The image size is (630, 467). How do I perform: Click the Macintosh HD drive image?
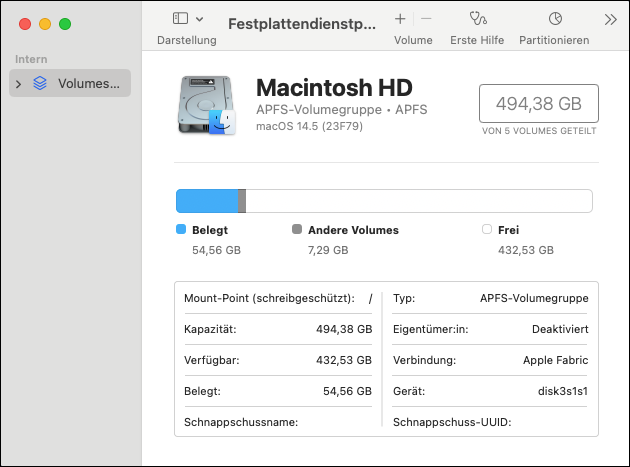pyautogui.click(x=207, y=105)
